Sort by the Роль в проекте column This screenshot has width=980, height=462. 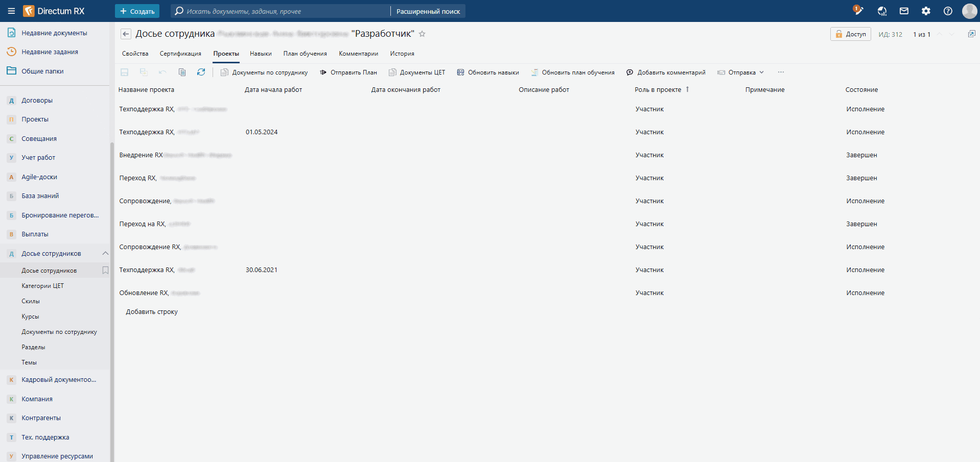tap(658, 90)
